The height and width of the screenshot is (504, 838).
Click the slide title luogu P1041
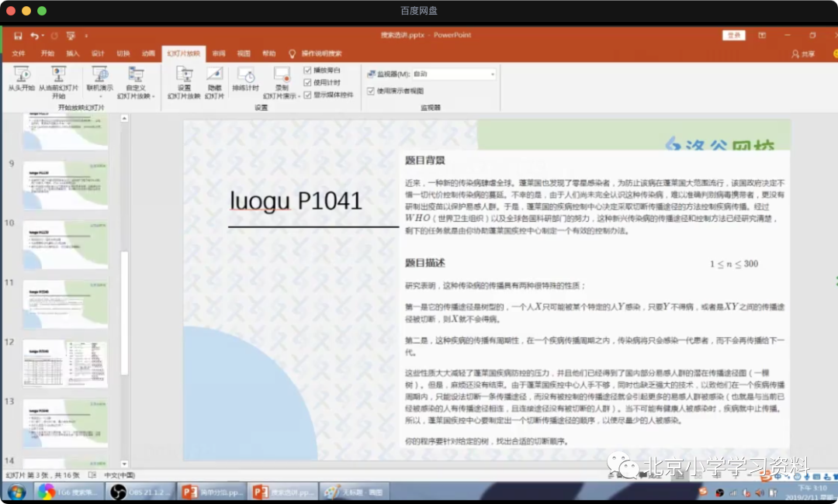pos(296,201)
